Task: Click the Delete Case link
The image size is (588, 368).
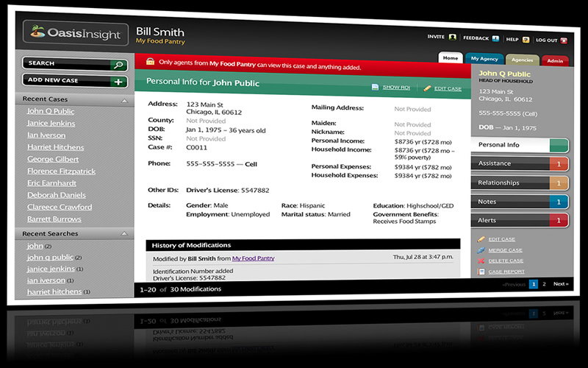Action: pos(506,261)
